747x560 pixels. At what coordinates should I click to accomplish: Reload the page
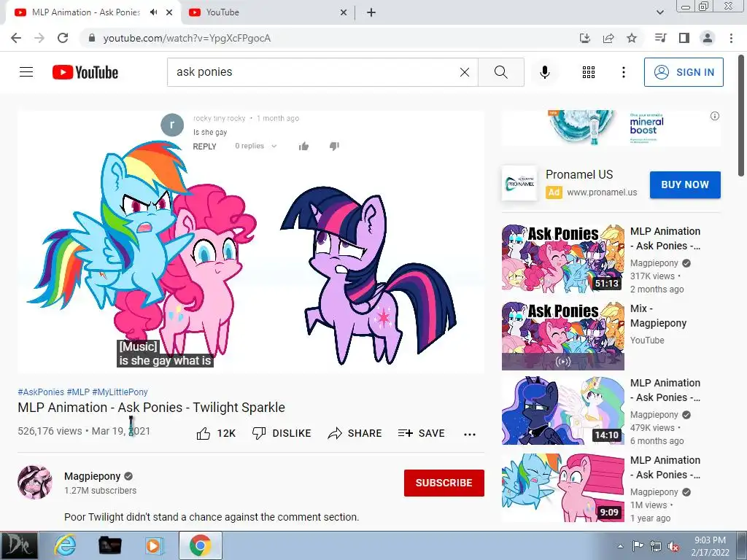(x=63, y=38)
